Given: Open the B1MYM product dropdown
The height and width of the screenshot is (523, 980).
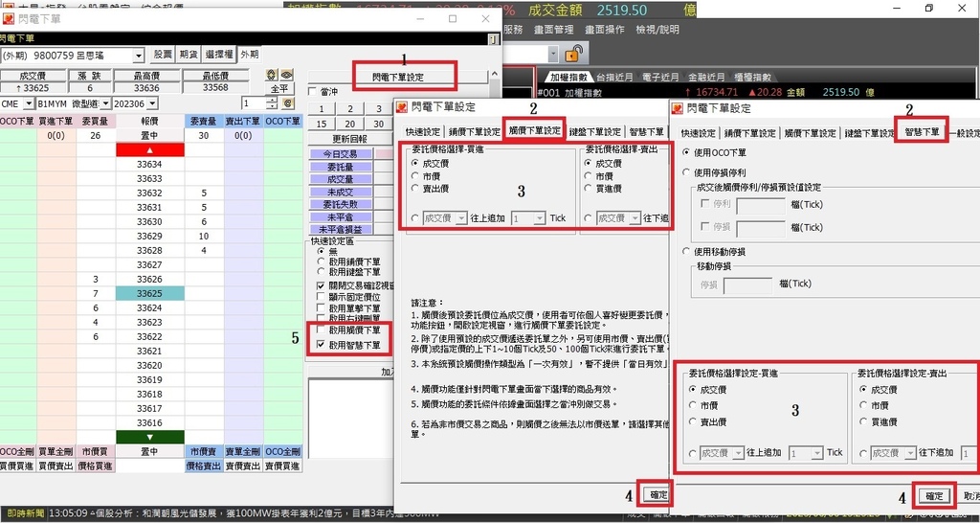Looking at the screenshot, I should click(x=105, y=103).
